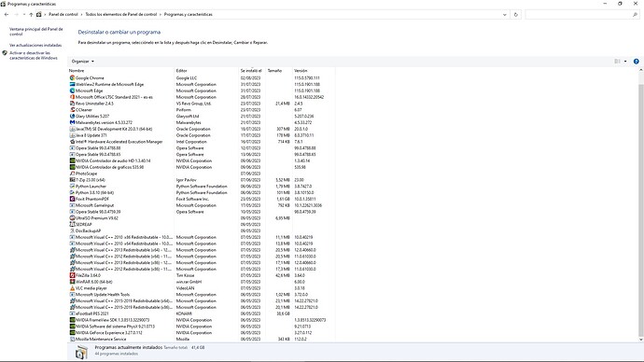Click the Revo Uninstaller 2.4.5 icon
Viewport: 644px width, 362px height.
[72, 104]
